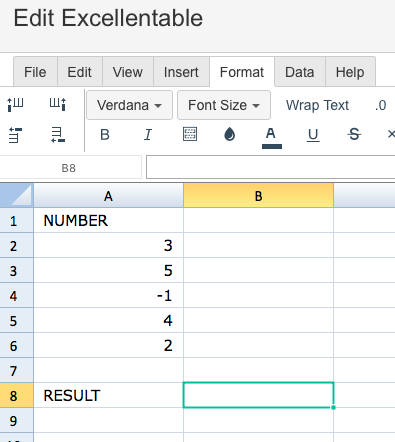395x442 pixels.
Task: Open the File tab
Action: click(35, 72)
